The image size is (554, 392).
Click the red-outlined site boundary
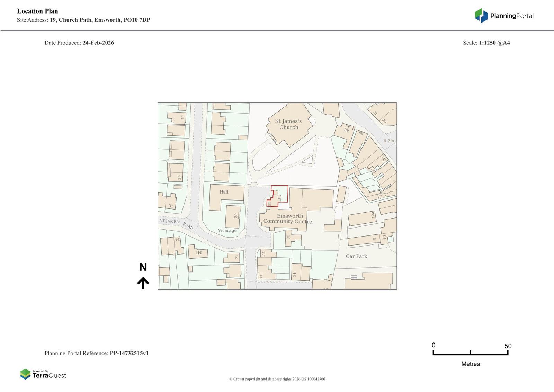[279, 196]
